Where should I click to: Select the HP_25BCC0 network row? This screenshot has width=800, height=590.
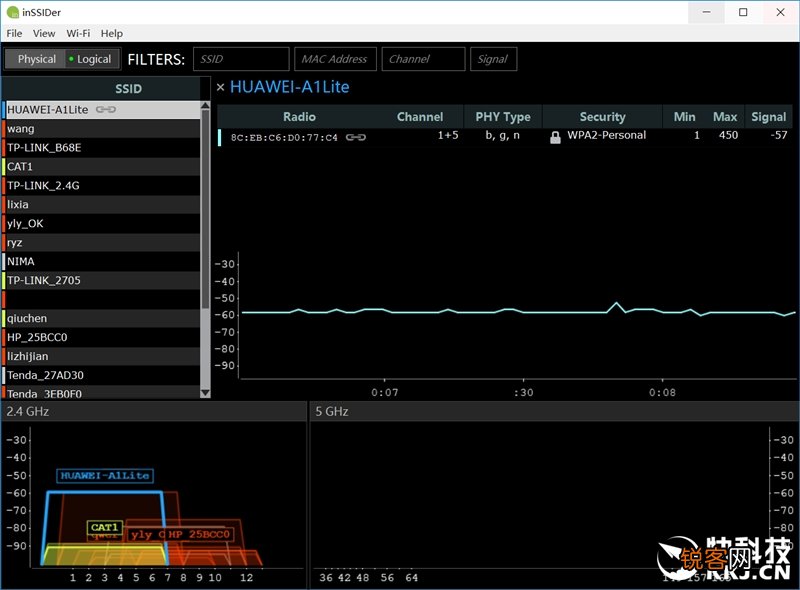(x=102, y=337)
